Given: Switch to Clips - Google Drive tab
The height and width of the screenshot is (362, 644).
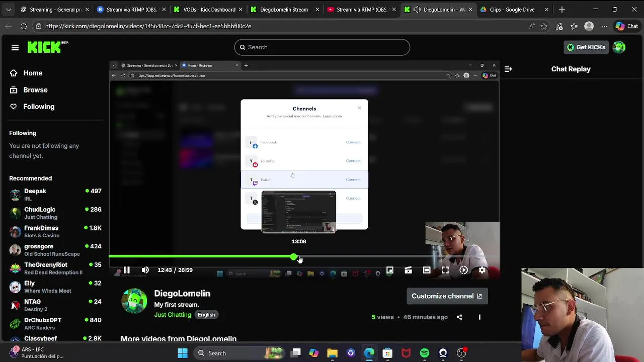Looking at the screenshot, I should 515,9.
